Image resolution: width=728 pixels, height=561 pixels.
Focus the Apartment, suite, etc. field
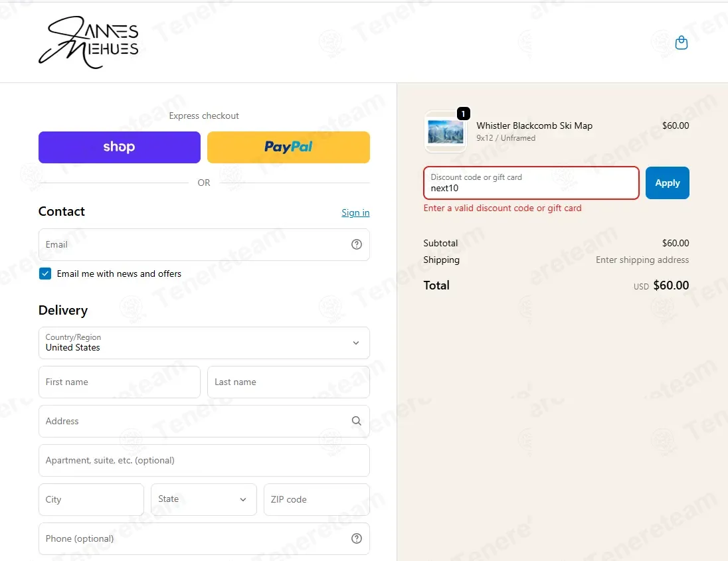(x=204, y=460)
